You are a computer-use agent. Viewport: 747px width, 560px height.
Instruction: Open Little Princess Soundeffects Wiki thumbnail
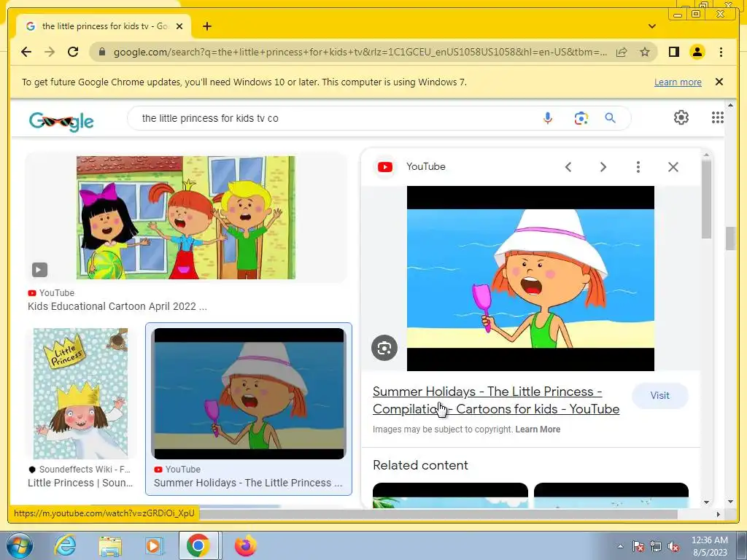80,393
